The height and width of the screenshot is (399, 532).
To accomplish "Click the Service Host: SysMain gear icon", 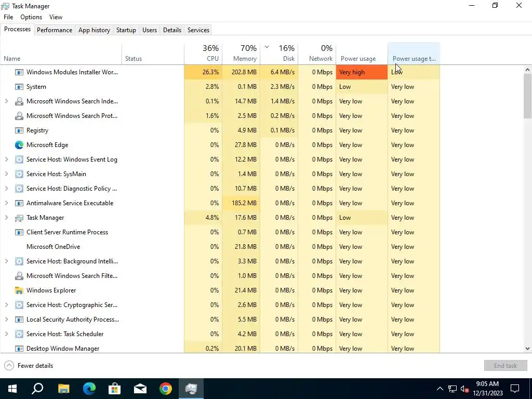I will coord(19,174).
